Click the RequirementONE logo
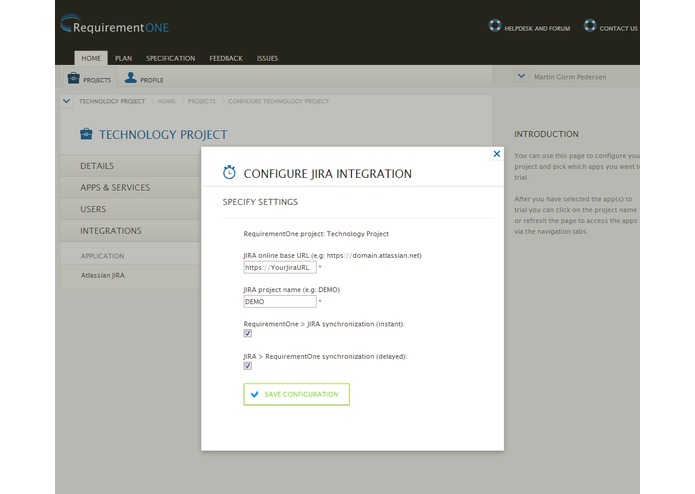Image resolution: width=695 pixels, height=494 pixels. click(114, 24)
